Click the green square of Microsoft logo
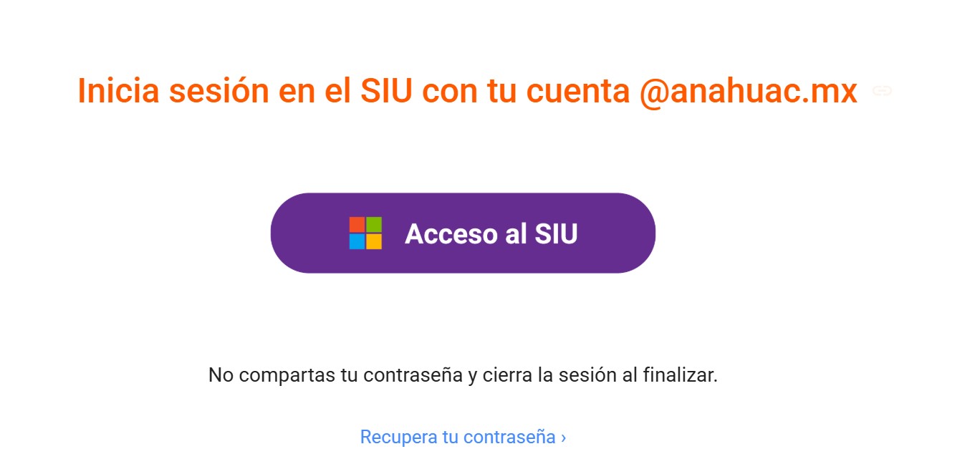Screen dimensions: 980x454 click(374, 224)
